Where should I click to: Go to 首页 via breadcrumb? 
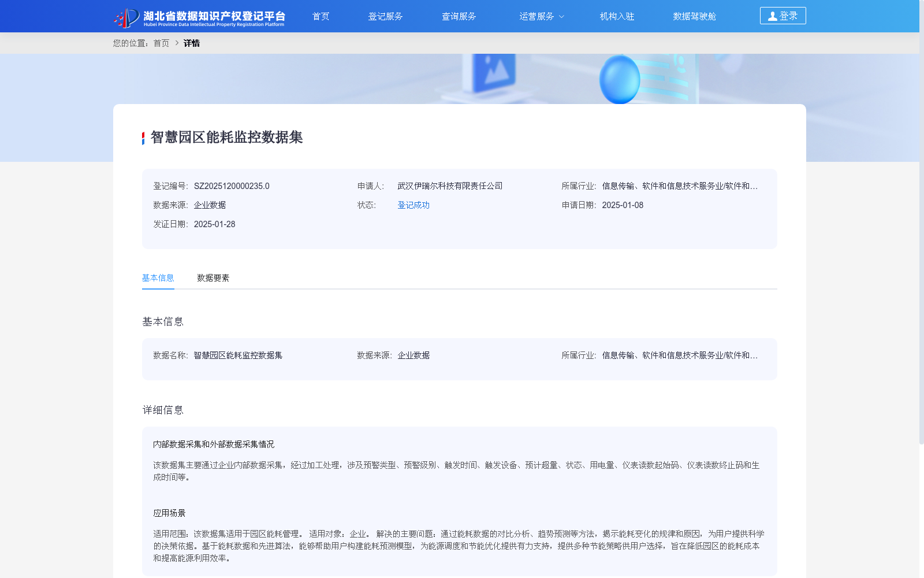click(161, 43)
